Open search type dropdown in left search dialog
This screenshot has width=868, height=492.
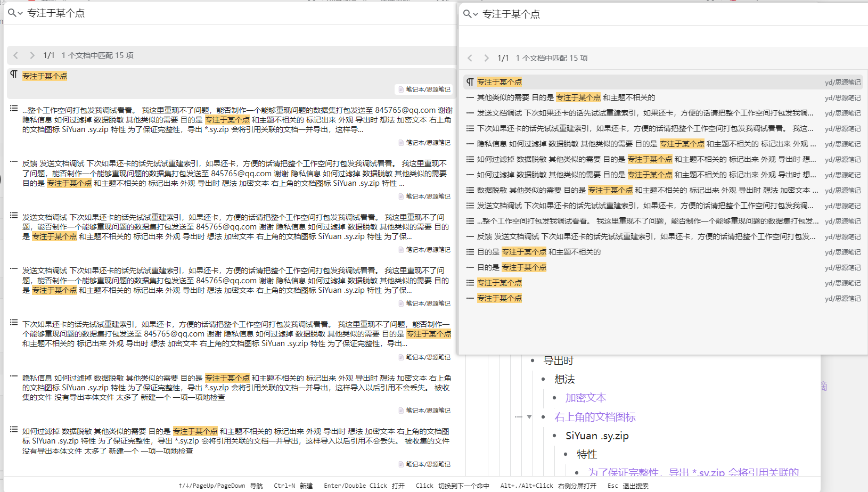(15, 13)
